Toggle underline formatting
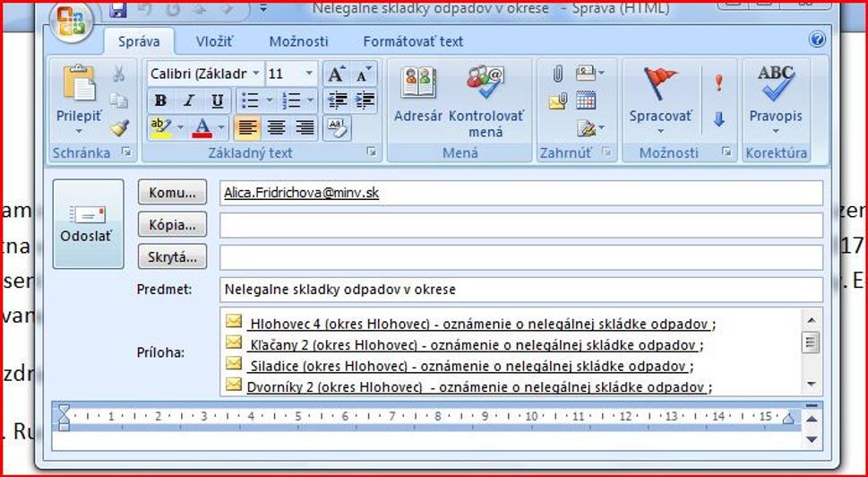Image resolution: width=868 pixels, height=477 pixels. tap(218, 100)
